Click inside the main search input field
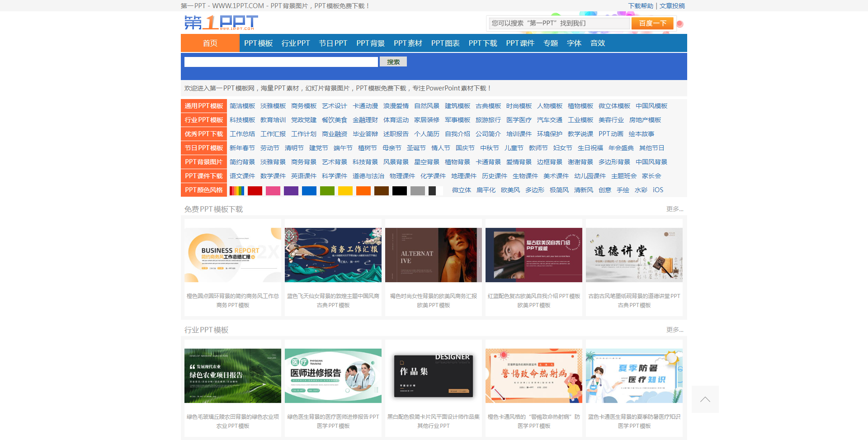868x440 pixels. [x=280, y=62]
